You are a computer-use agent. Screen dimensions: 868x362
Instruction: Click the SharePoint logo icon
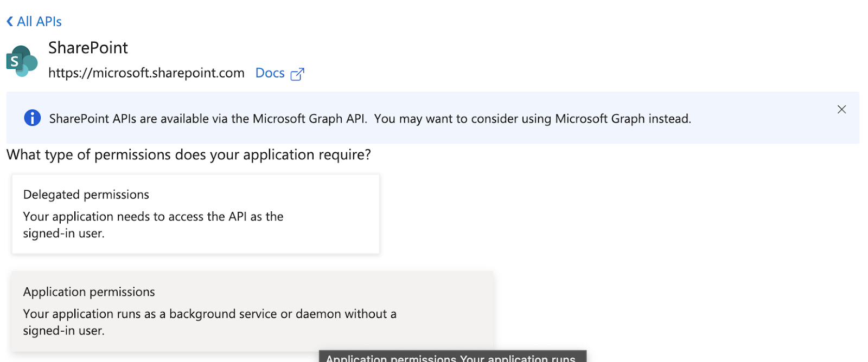point(22,61)
